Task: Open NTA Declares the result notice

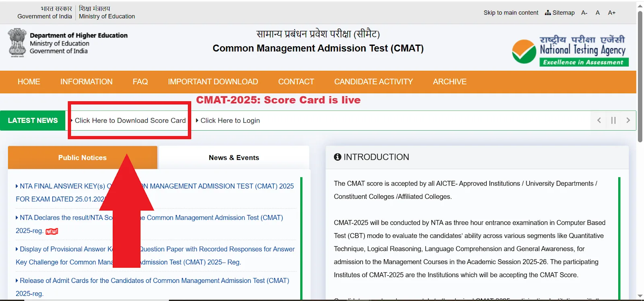Action: coord(149,224)
